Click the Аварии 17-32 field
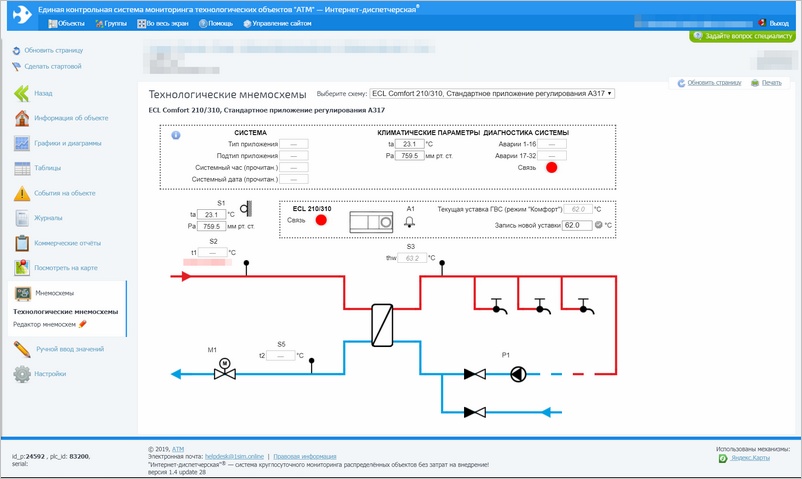The height and width of the screenshot is (479, 802). point(551,156)
